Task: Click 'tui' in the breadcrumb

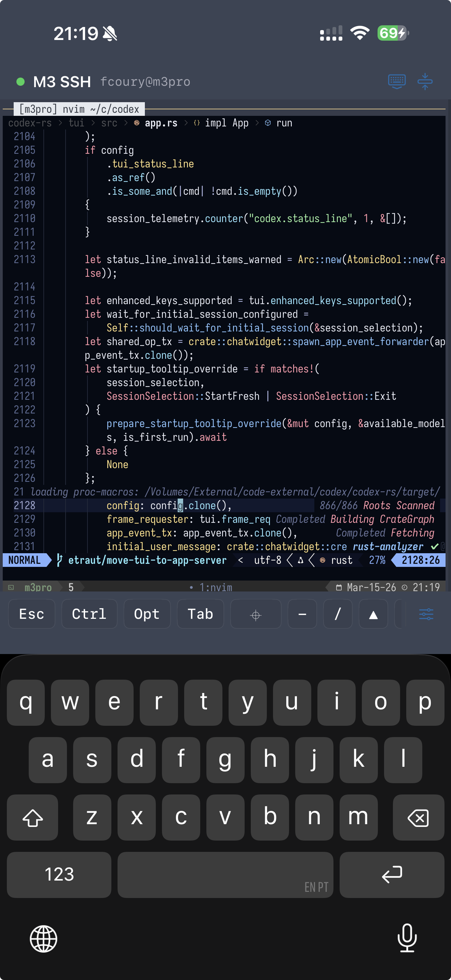Action: 77,123
